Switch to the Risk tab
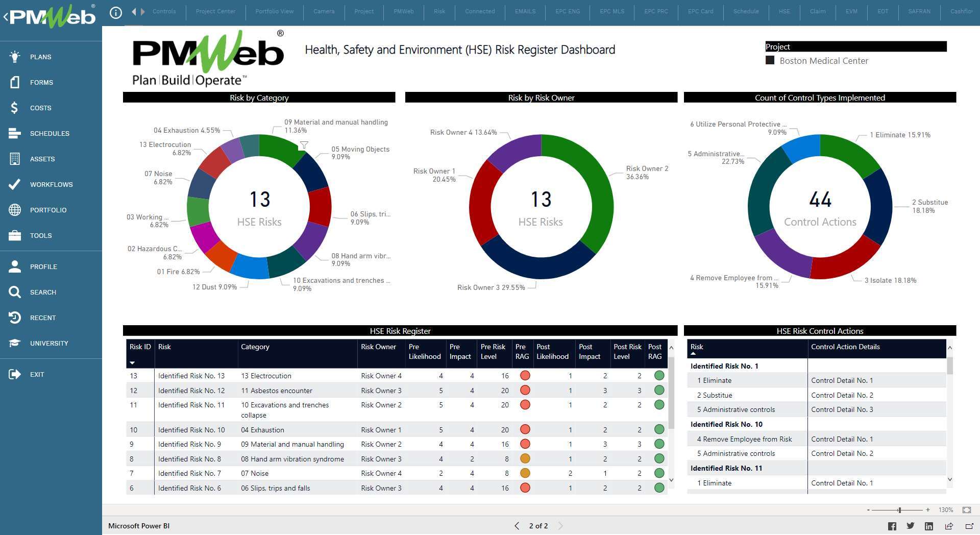 (x=439, y=11)
